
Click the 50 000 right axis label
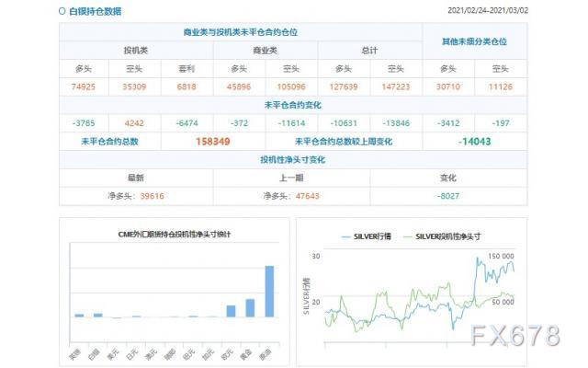tap(503, 302)
